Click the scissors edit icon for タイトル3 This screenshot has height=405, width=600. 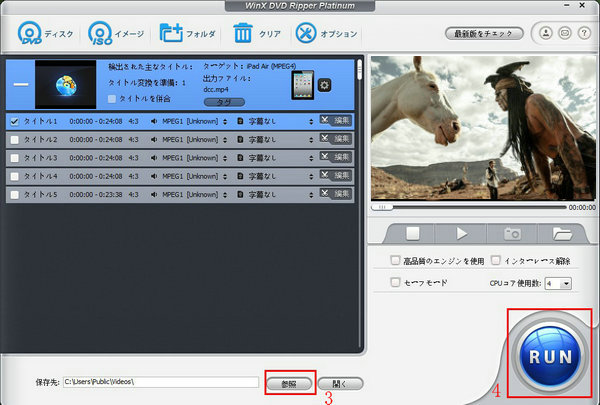[325, 157]
